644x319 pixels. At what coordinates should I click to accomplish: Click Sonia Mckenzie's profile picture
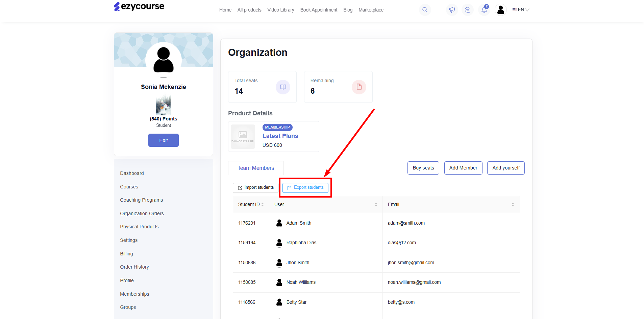pos(164,60)
